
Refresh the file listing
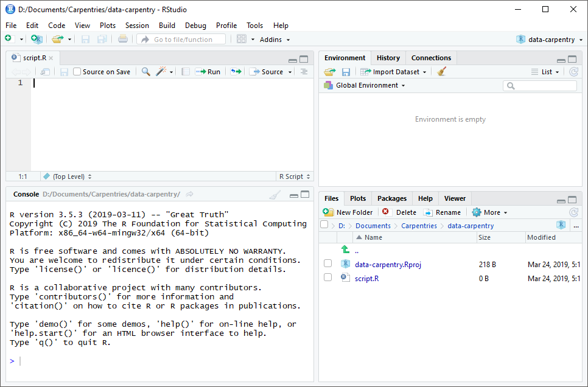[x=573, y=212]
